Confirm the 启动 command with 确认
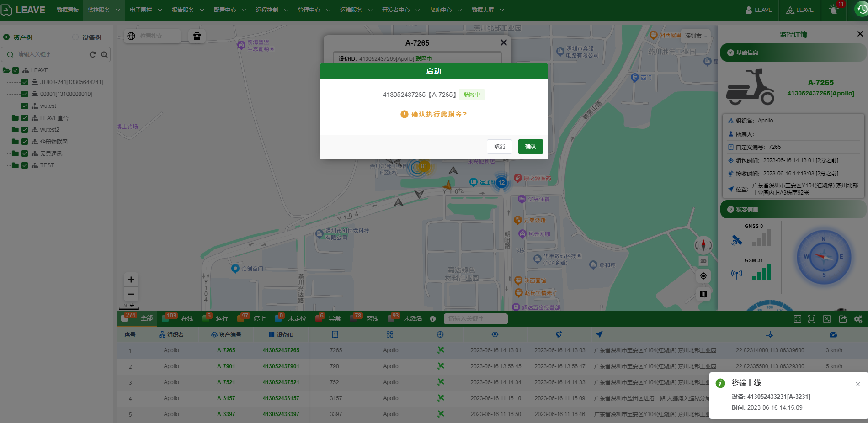Viewport: 868px width, 423px height. 530,147
